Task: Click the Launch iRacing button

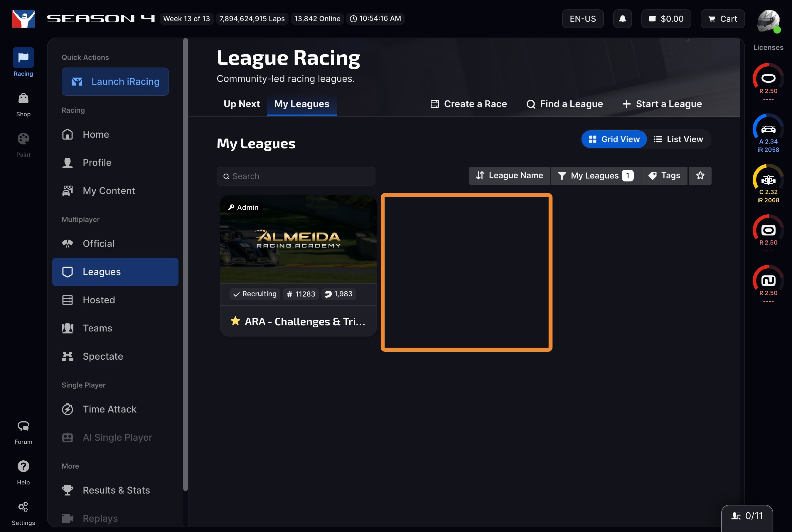Action: pyautogui.click(x=115, y=81)
